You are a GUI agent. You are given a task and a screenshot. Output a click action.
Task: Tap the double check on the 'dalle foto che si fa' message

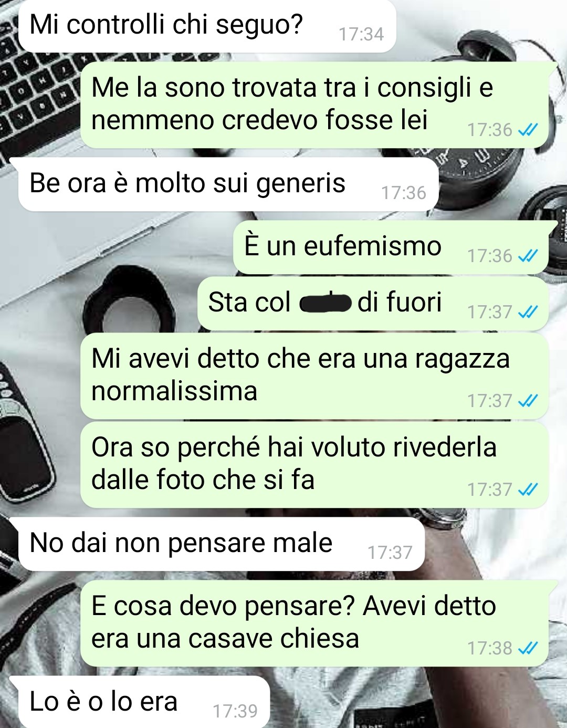[528, 489]
